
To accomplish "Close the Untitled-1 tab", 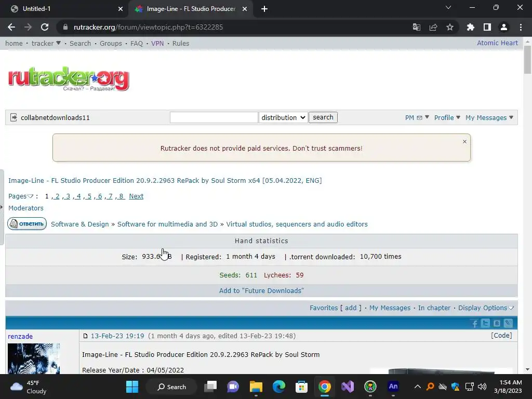I will pyautogui.click(x=121, y=9).
